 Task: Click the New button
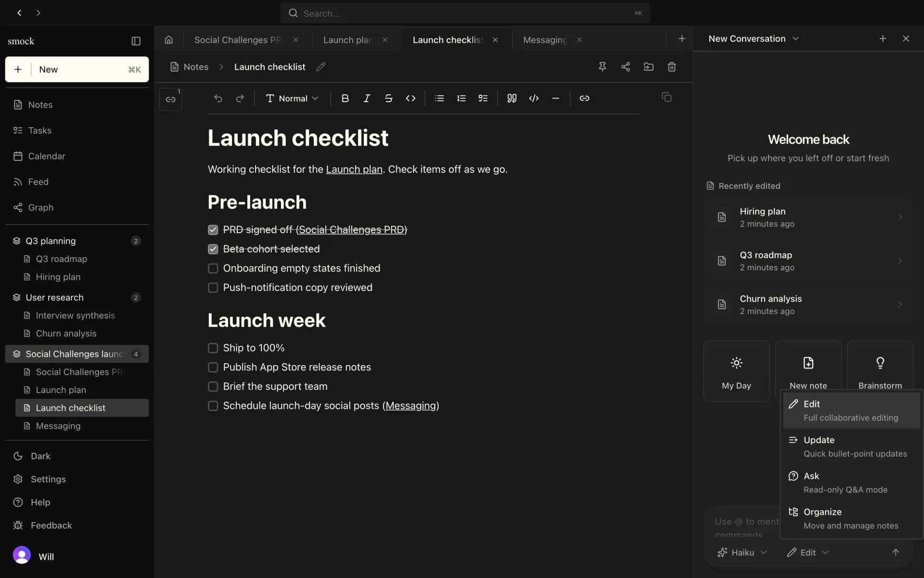pos(77,69)
